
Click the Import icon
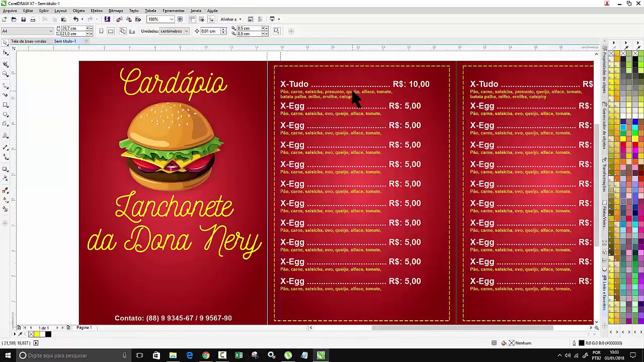point(119,19)
